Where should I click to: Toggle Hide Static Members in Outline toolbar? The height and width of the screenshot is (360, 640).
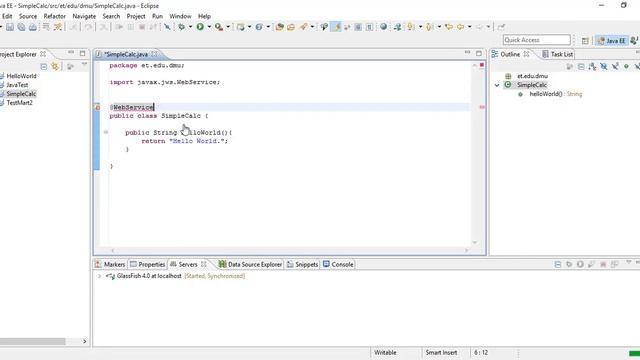(615, 67)
